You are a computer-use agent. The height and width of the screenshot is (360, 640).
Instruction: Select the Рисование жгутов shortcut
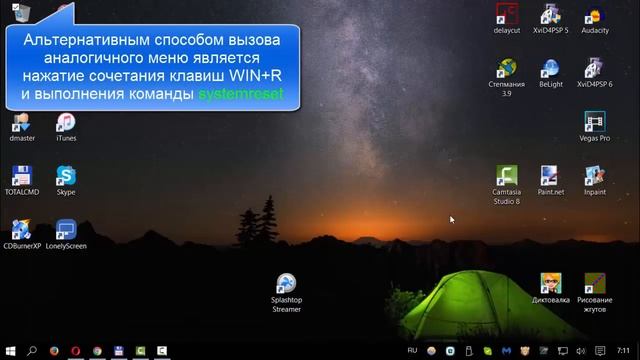(x=595, y=292)
